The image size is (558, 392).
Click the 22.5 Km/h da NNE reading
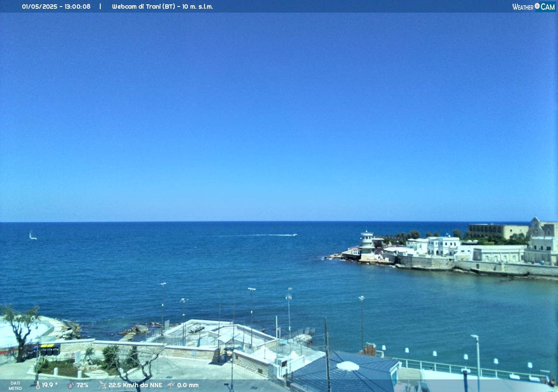(136, 385)
